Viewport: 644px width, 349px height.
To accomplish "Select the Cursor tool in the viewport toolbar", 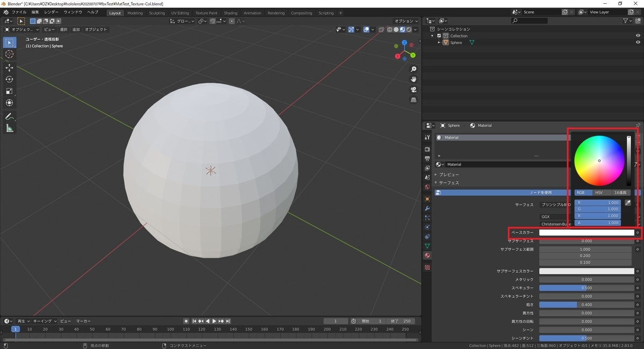I will coord(9,54).
